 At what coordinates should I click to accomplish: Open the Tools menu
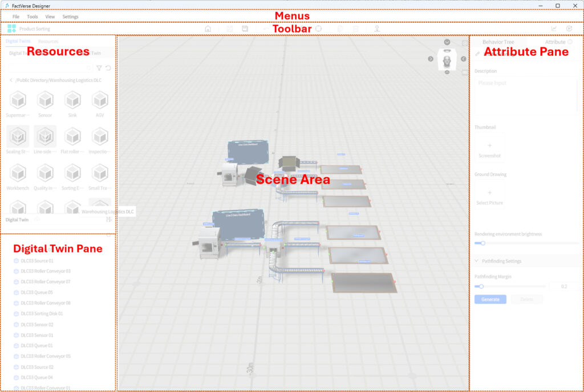click(33, 17)
